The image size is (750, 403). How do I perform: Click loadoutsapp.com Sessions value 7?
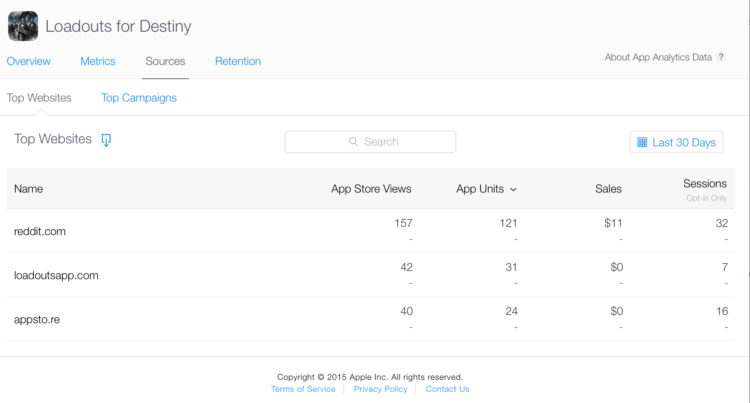(x=725, y=267)
